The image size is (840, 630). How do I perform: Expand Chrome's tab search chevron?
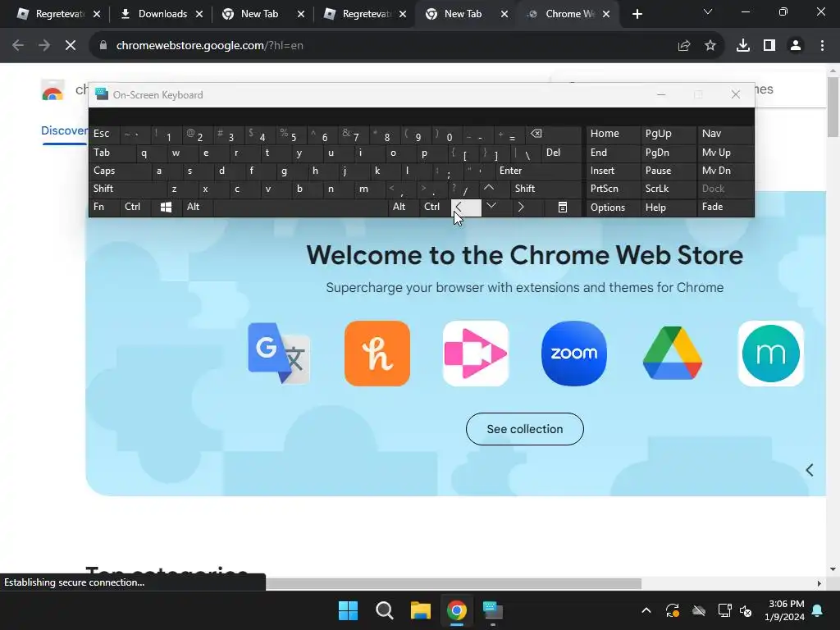(x=708, y=11)
